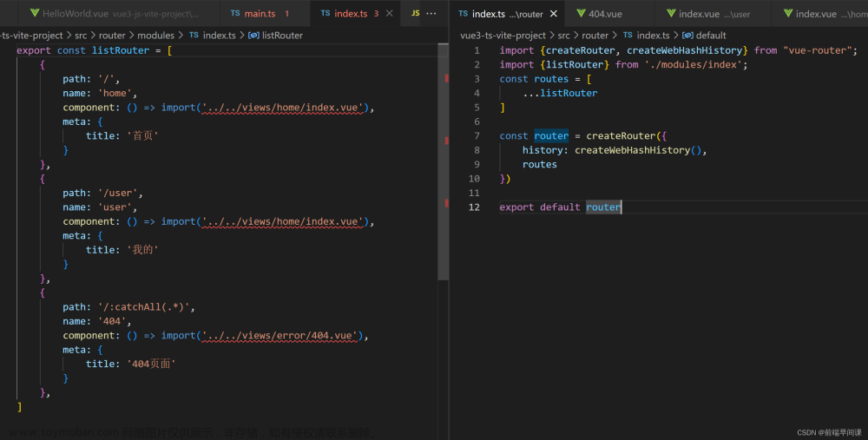868x440 pixels.
Task: Click 'src' in the left breadcrumb
Action: point(81,35)
